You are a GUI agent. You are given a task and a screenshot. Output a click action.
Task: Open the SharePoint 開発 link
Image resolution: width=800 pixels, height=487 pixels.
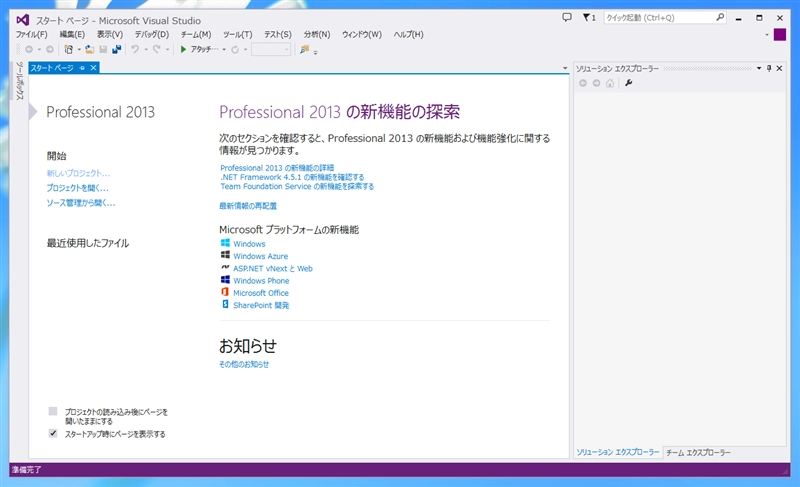(x=261, y=305)
